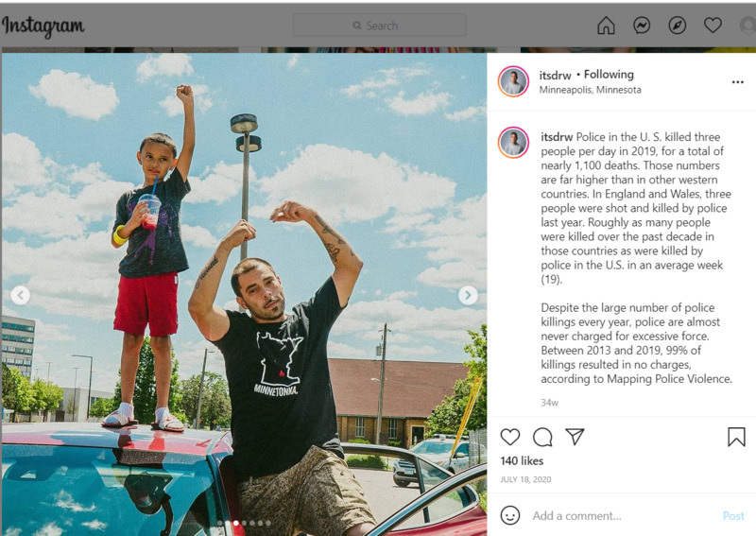Go to Home feed icon
Viewport: 756px width, 536px height.
[x=606, y=26]
